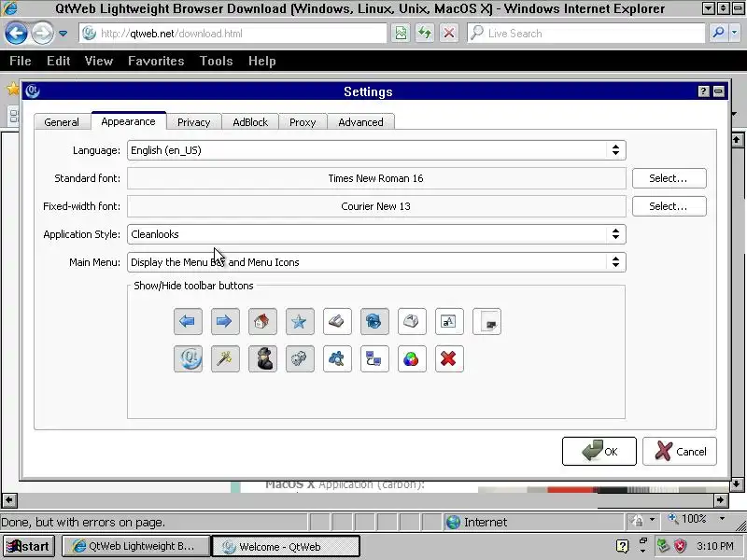Click the Courier New 13 font field

(376, 206)
